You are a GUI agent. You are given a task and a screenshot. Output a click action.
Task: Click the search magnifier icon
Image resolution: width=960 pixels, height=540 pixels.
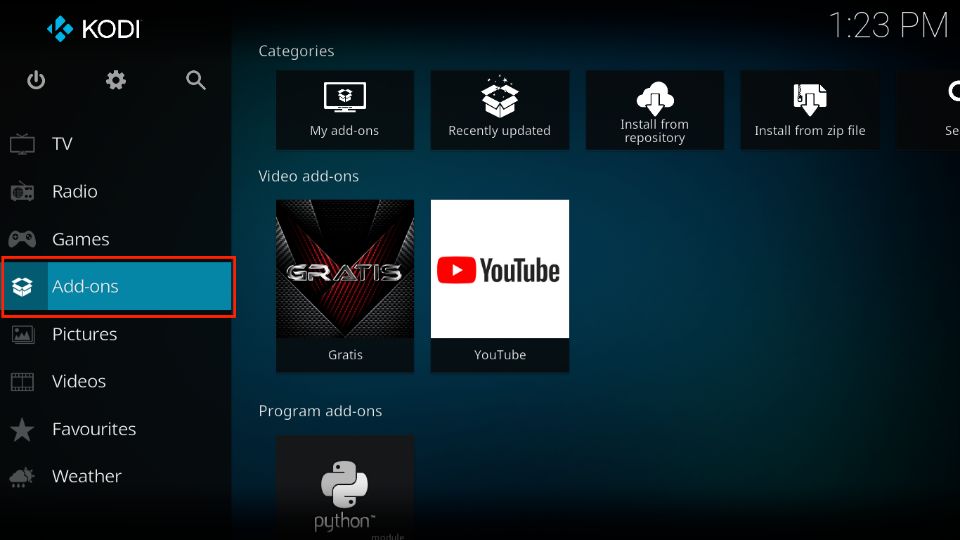pos(195,80)
